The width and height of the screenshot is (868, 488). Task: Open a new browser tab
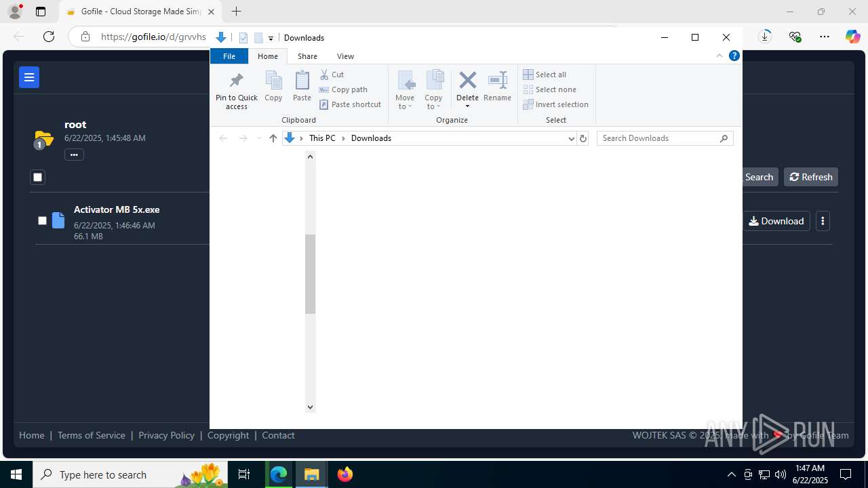(236, 12)
